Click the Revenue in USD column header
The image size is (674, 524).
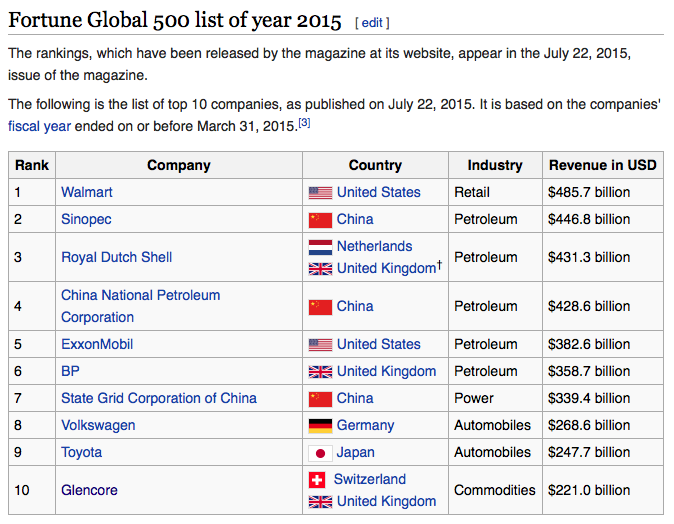pos(603,165)
